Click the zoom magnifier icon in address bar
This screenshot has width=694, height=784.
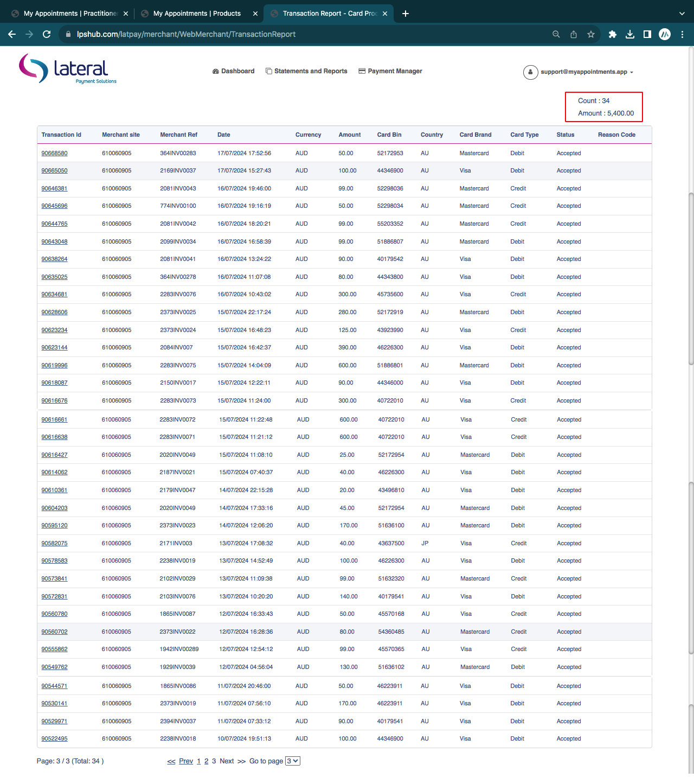click(556, 34)
